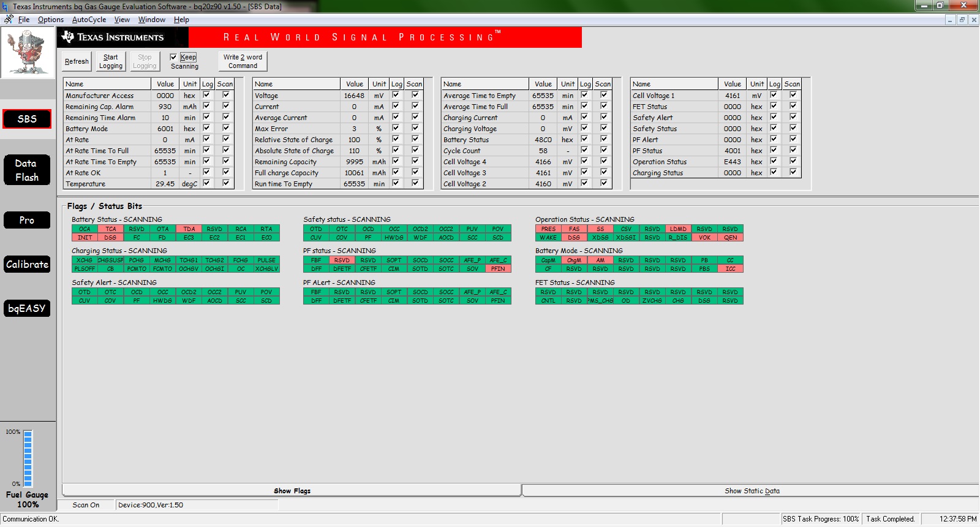
Task: Click the Fuel Gauge level bar
Action: tap(28, 458)
